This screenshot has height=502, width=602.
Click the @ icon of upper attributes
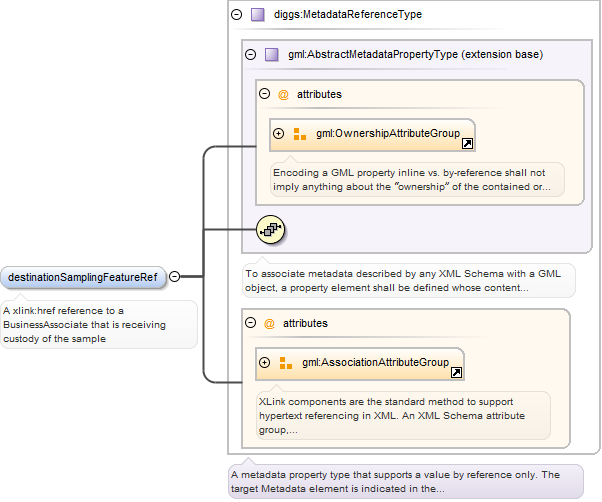point(283,94)
